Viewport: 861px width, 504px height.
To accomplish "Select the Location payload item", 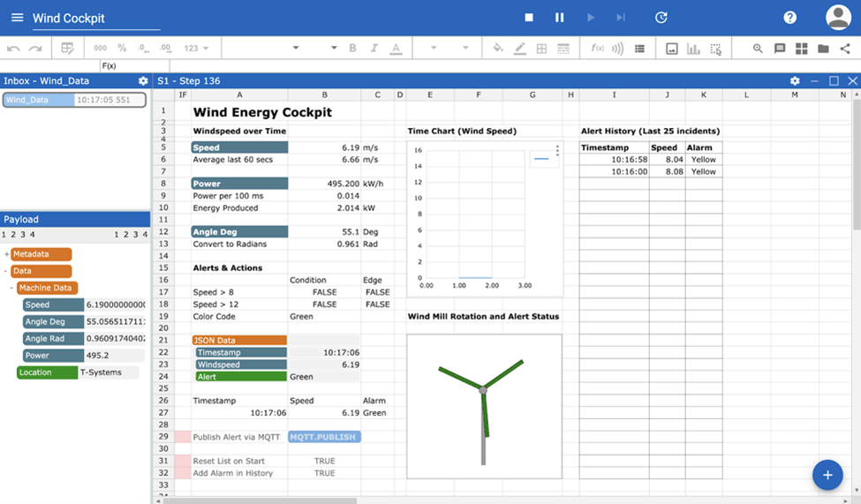I will (x=47, y=372).
